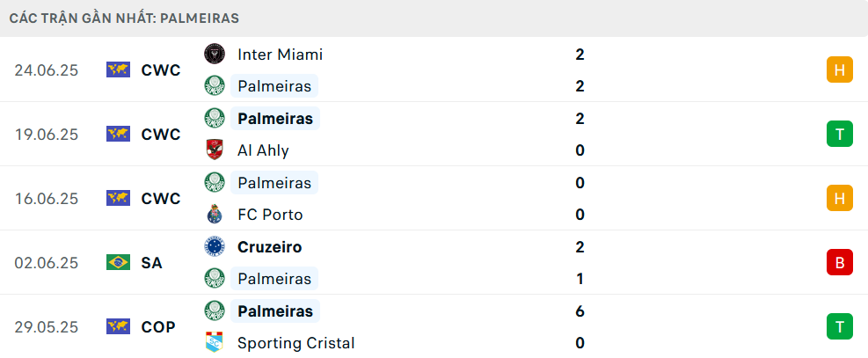Open the Inter Miami team name

coord(281,55)
